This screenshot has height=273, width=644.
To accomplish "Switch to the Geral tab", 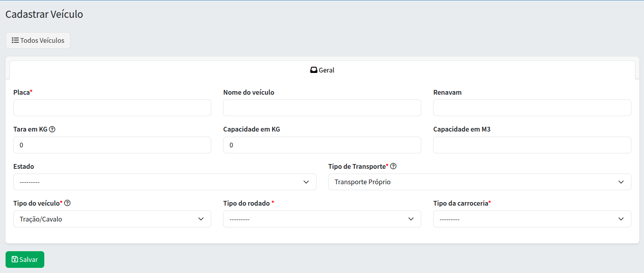I will (x=322, y=70).
